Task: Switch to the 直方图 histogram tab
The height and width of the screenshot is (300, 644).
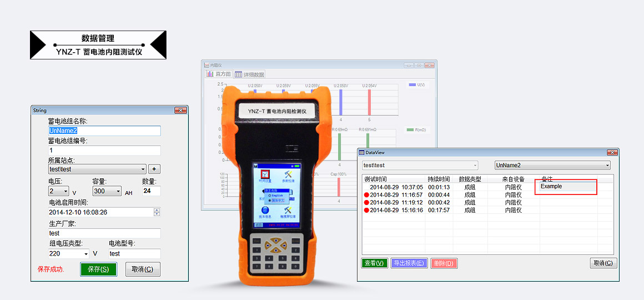Action: (x=219, y=74)
